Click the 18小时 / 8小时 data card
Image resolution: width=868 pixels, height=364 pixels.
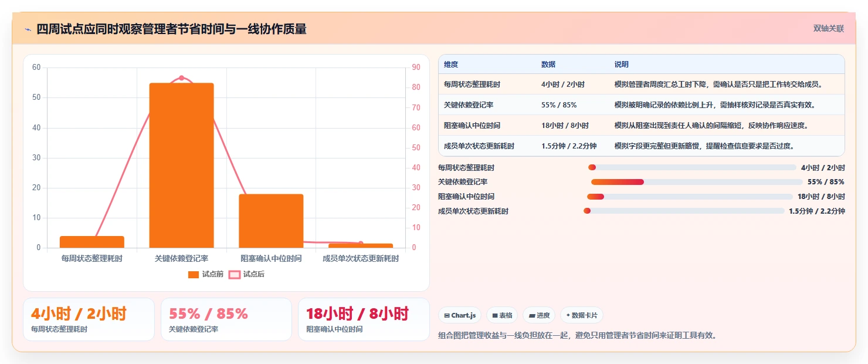point(364,319)
